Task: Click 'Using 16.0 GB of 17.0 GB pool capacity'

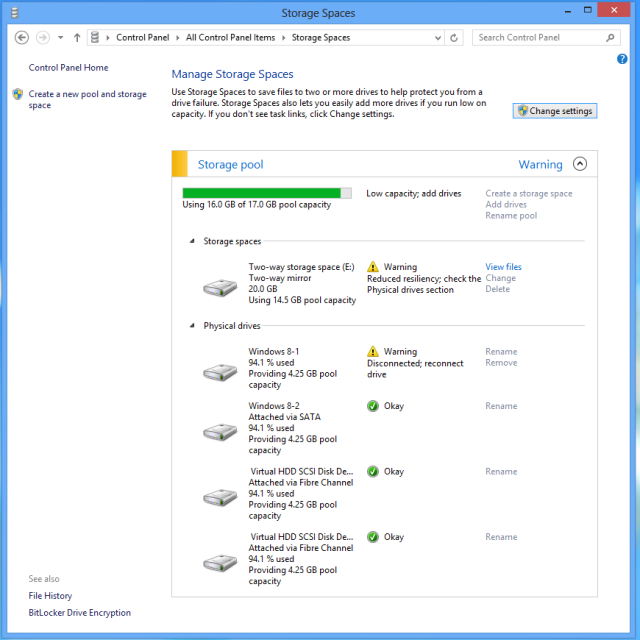Action: point(256,204)
